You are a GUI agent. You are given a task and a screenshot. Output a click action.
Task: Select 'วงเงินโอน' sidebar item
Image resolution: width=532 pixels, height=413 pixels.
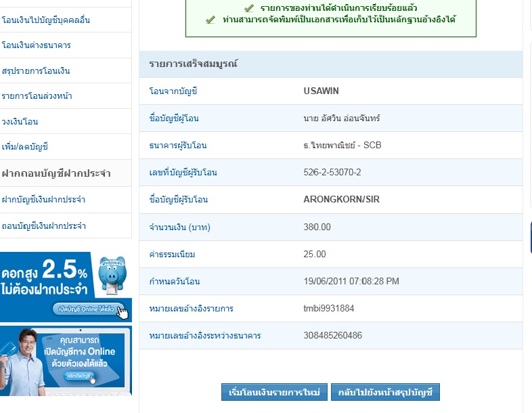coord(20,122)
